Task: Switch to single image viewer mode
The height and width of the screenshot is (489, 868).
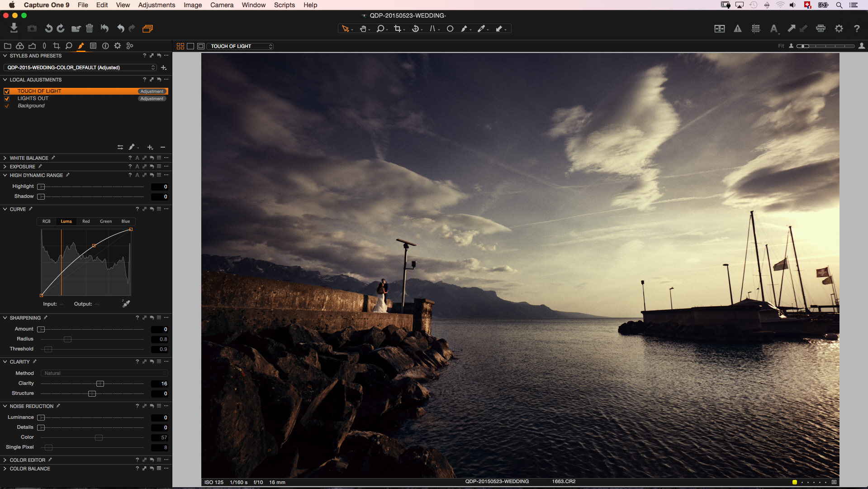Action: [x=190, y=46]
